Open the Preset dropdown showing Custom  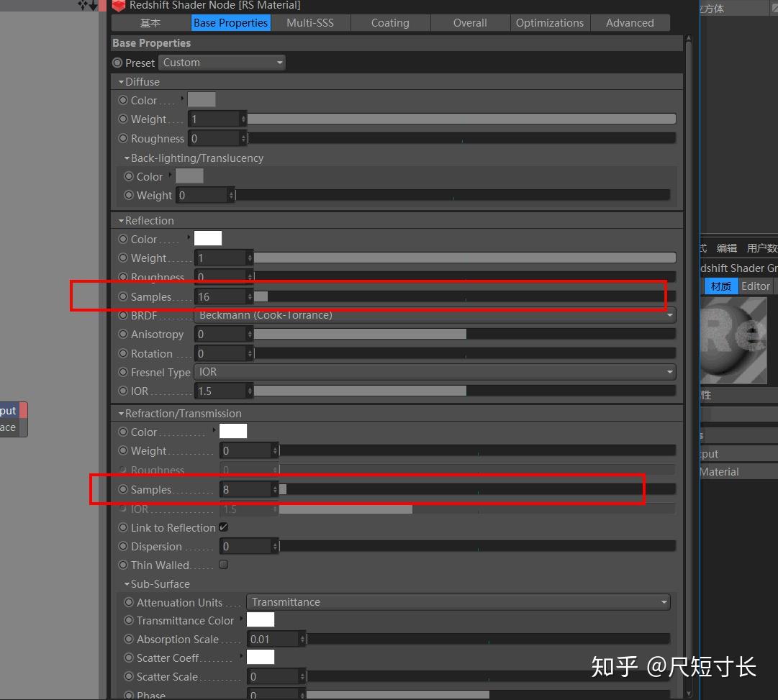tap(222, 63)
